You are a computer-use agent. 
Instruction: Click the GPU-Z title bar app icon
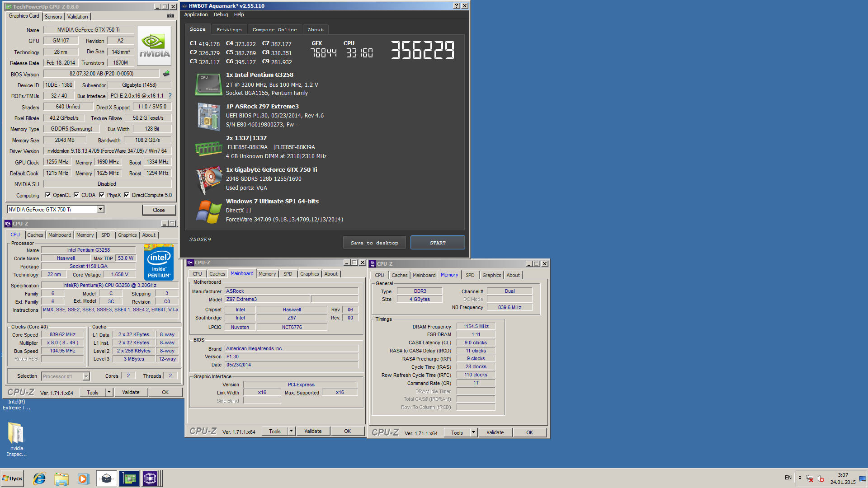click(9, 7)
